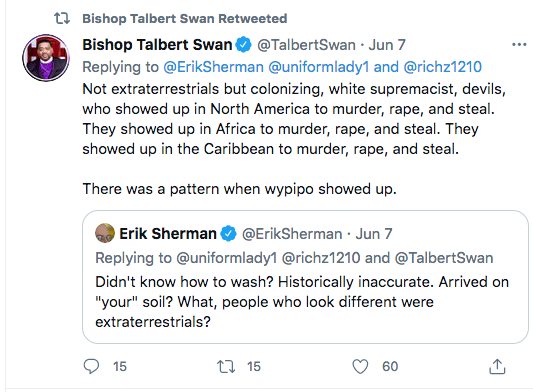Click the top Retweeted arrows icon
The height and width of the screenshot is (392, 533).
click(62, 18)
